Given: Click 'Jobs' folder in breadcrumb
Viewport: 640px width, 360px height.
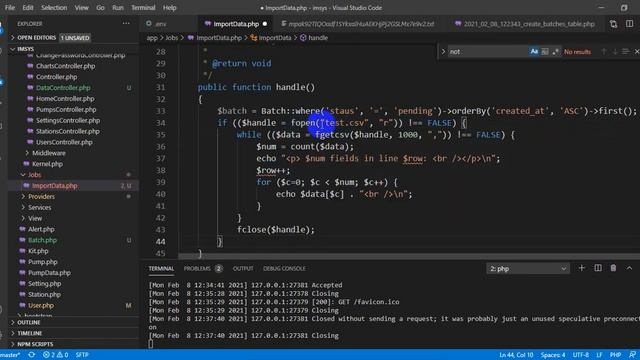Looking at the screenshot, I should click(x=172, y=38).
